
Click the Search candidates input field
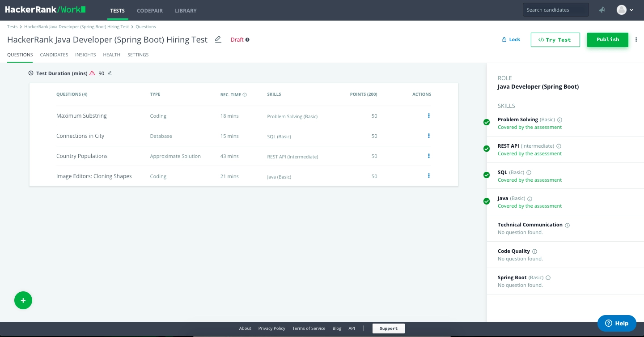pos(555,10)
